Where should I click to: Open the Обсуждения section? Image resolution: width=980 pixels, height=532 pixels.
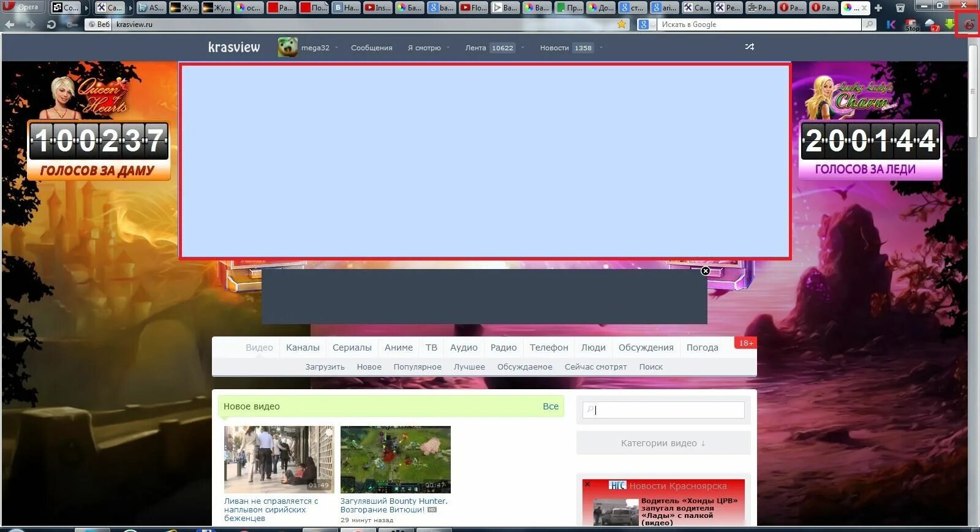[x=646, y=348]
